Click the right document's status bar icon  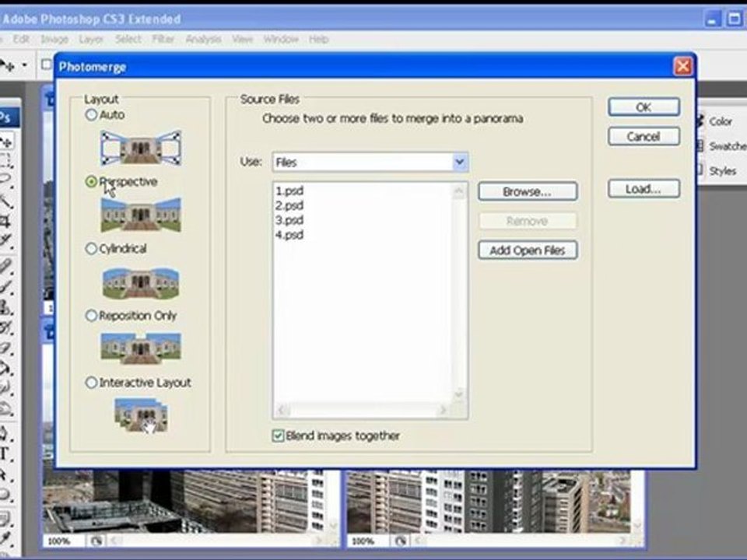401,541
